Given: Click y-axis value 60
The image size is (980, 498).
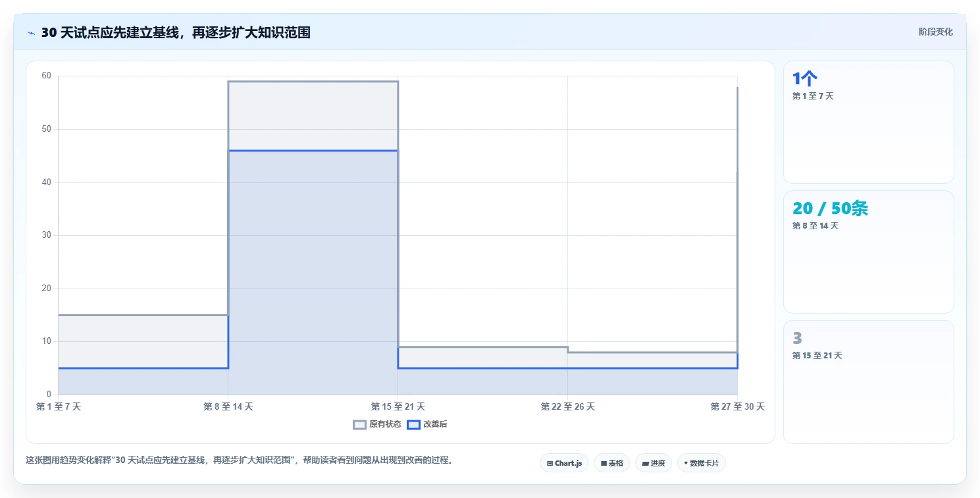Looking at the screenshot, I should pyautogui.click(x=46, y=76).
